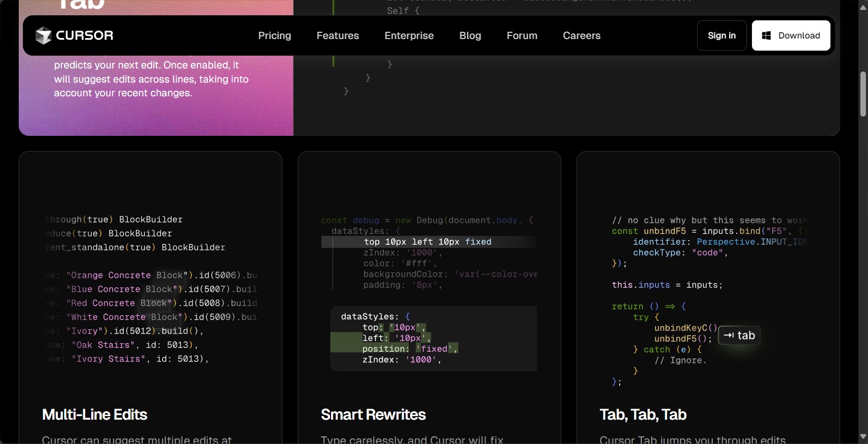The image size is (868, 444).
Task: Click the "return () => {" code line
Action: [x=648, y=306]
